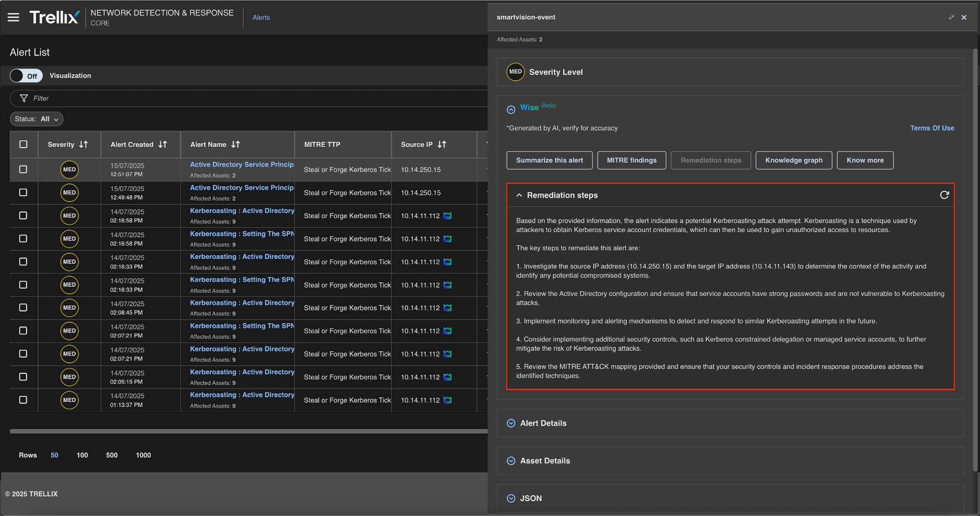
Task: Sort alerts by Alert Created arrows
Action: point(163,145)
